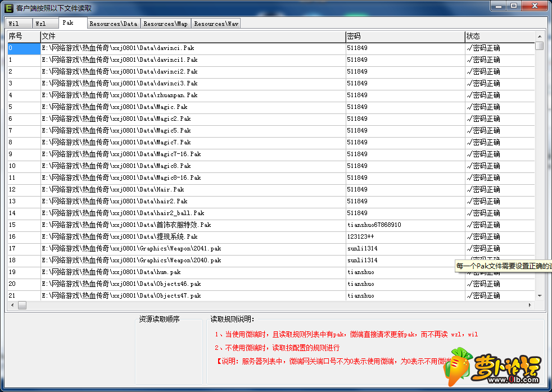Click the 资源读取顺序 list box

tap(169, 353)
